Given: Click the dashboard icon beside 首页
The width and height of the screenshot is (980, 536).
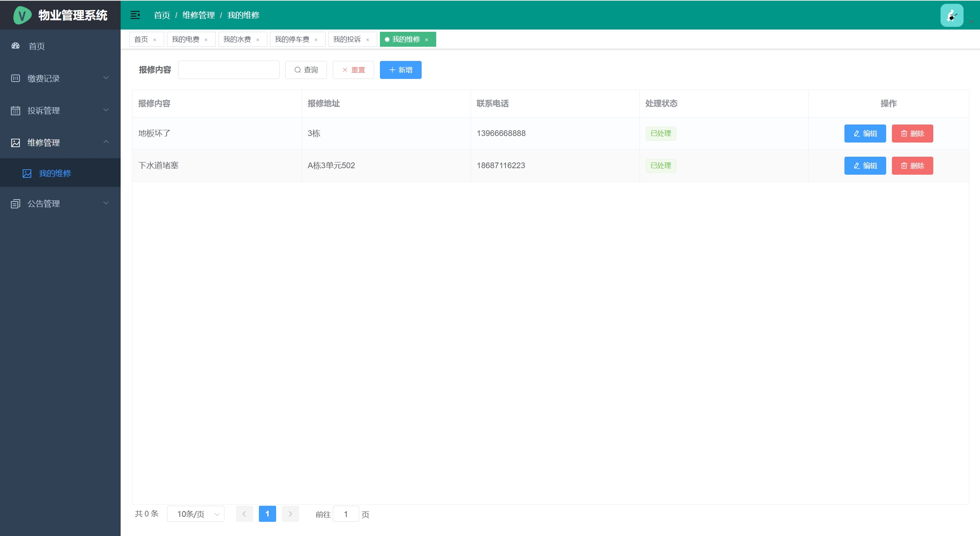Looking at the screenshot, I should [x=15, y=46].
